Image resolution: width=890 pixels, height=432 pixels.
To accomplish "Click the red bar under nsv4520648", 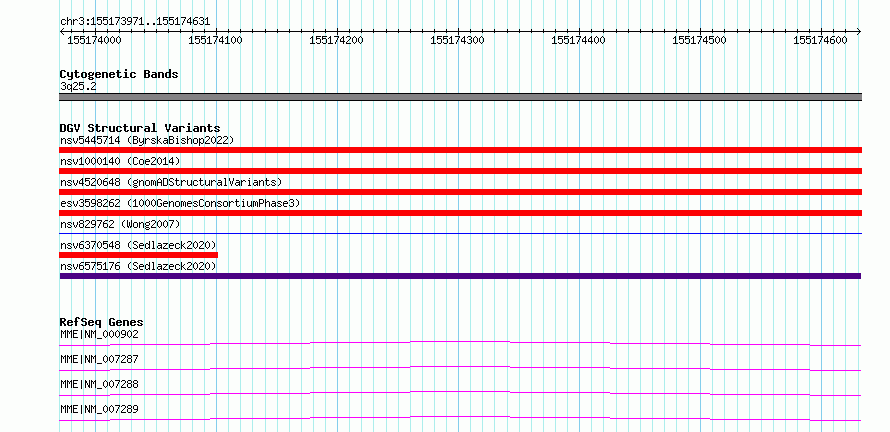I will point(460,192).
